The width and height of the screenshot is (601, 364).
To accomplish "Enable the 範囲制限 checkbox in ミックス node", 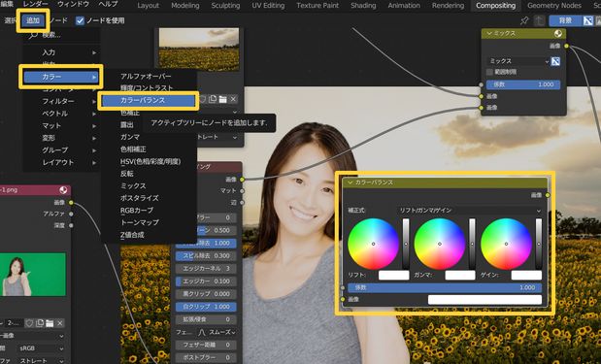I will (x=489, y=72).
